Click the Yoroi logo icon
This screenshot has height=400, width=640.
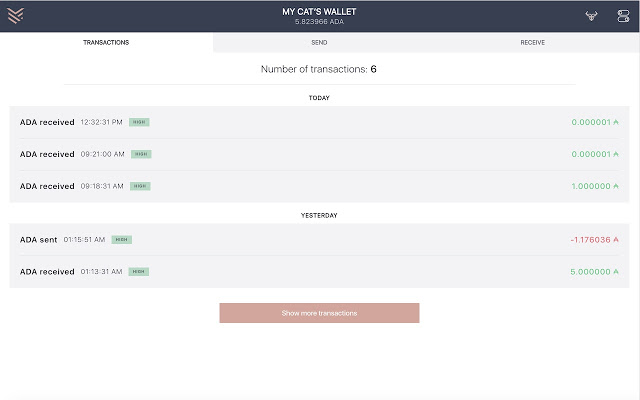(15, 16)
